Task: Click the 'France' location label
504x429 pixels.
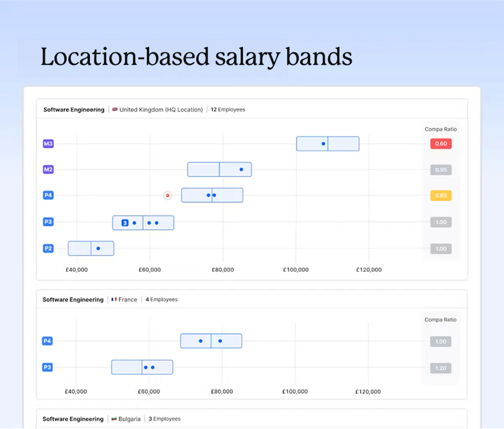Action: 128,300
